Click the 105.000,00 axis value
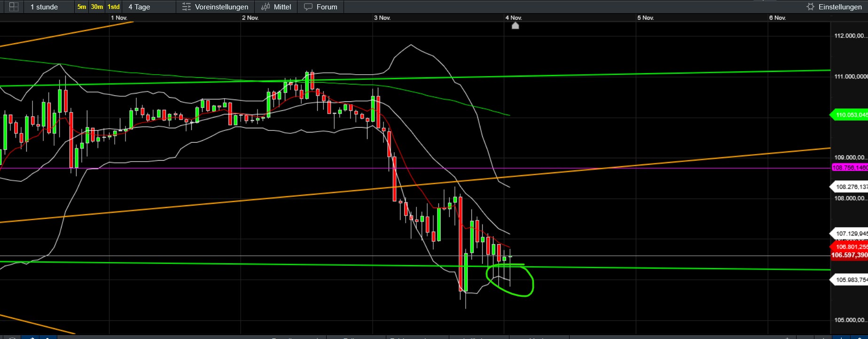 point(850,320)
